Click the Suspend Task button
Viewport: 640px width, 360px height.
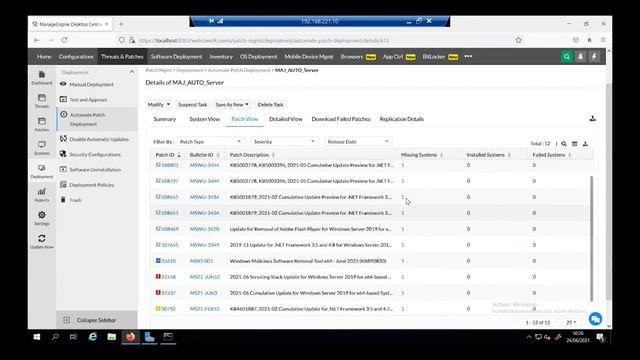193,104
